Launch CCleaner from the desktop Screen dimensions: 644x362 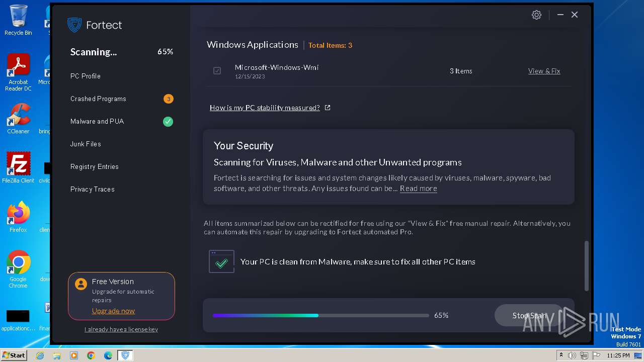(x=18, y=119)
